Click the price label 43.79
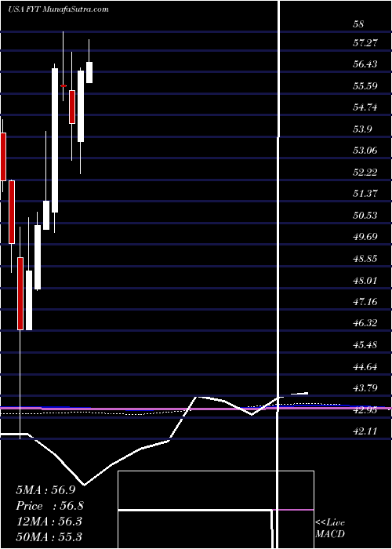 click(x=365, y=388)
